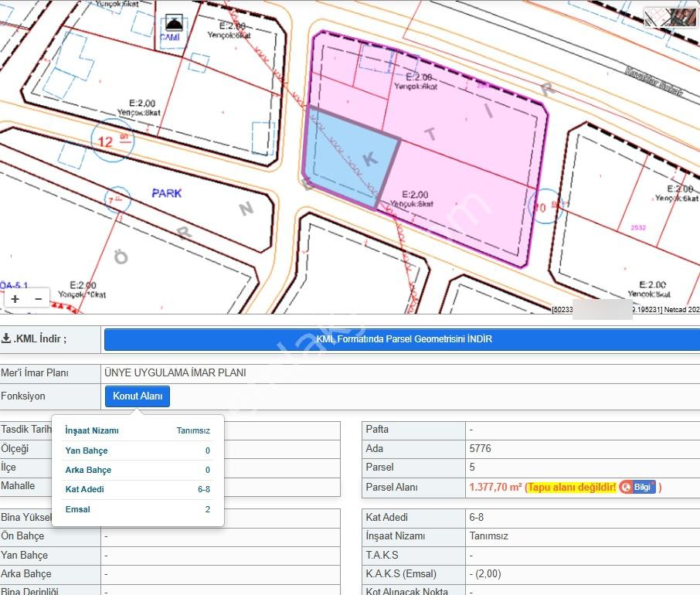The height and width of the screenshot is (595, 700).
Task: Zoom out the map with minus button
Action: pyautogui.click(x=39, y=298)
